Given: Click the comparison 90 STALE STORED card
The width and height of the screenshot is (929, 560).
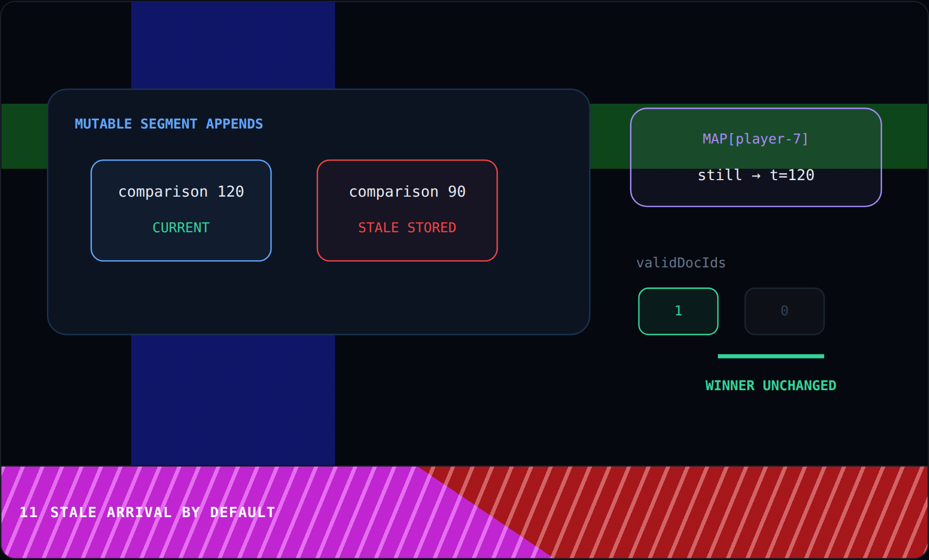Looking at the screenshot, I should (x=407, y=211).
